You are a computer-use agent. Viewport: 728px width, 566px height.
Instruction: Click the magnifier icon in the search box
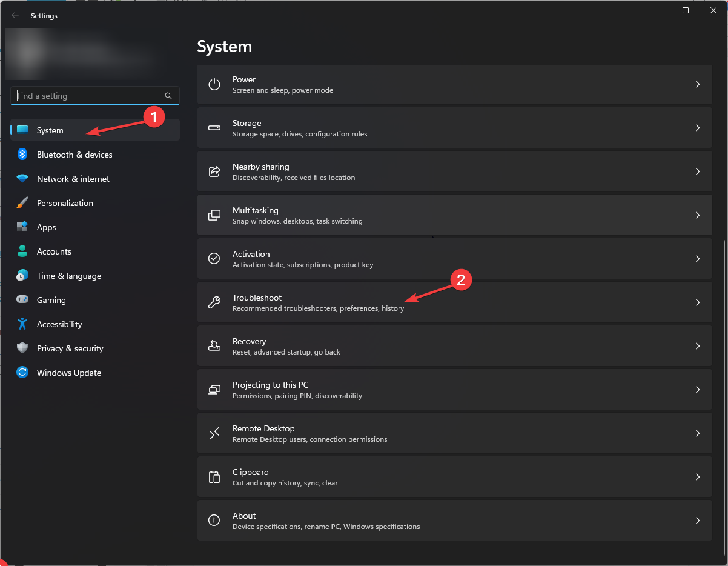point(168,96)
